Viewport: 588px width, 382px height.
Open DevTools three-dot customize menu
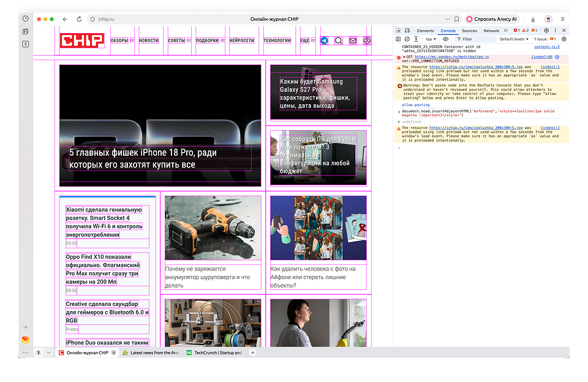556,31
